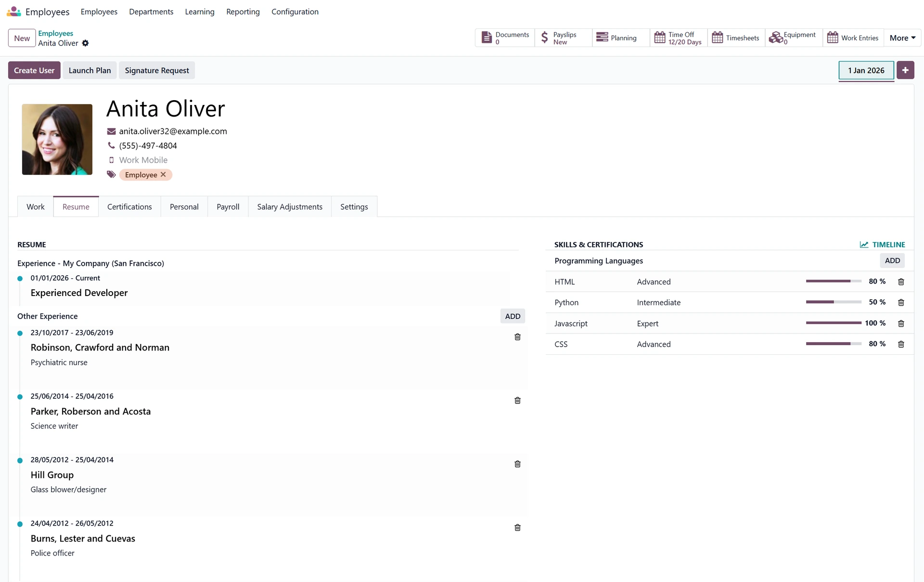The image size is (924, 582).
Task: Click the Create User button
Action: pos(34,70)
